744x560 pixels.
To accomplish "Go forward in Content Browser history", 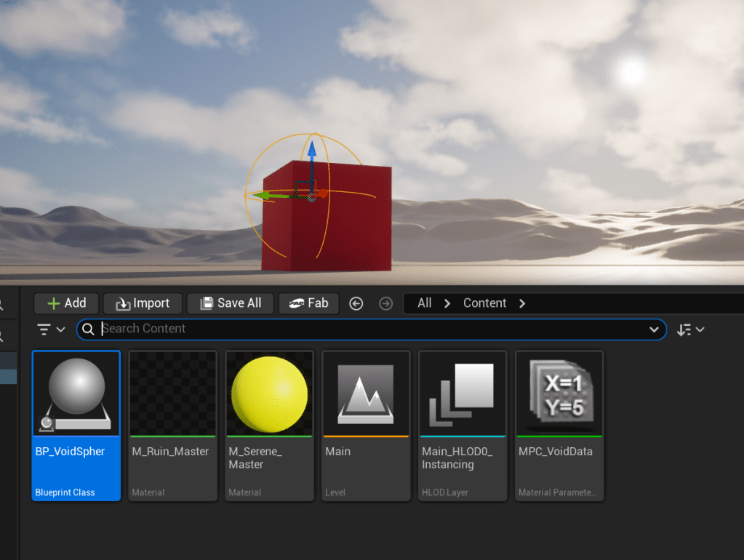I will click(x=385, y=304).
